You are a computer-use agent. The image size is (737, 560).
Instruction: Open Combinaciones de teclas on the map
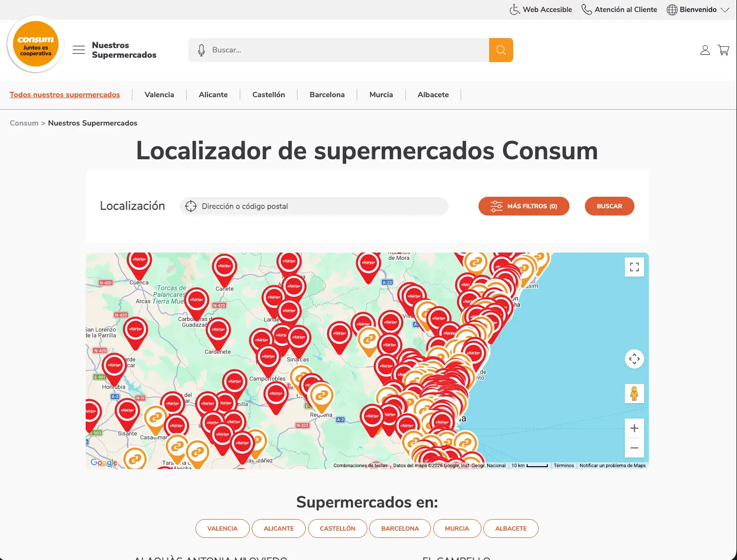361,466
